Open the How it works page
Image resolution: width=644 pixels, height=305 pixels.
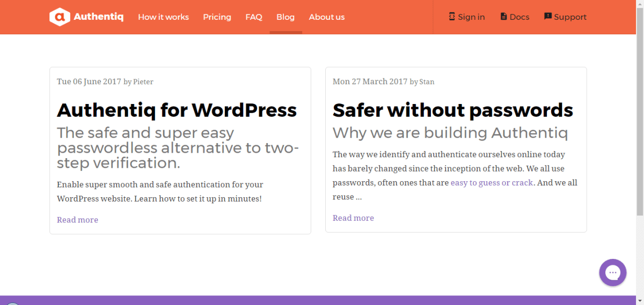[x=163, y=17]
